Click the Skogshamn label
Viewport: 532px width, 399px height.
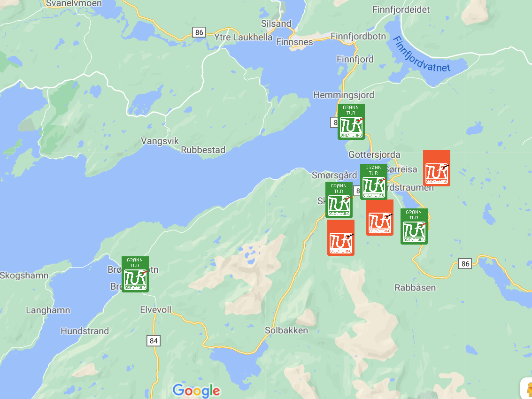click(24, 275)
